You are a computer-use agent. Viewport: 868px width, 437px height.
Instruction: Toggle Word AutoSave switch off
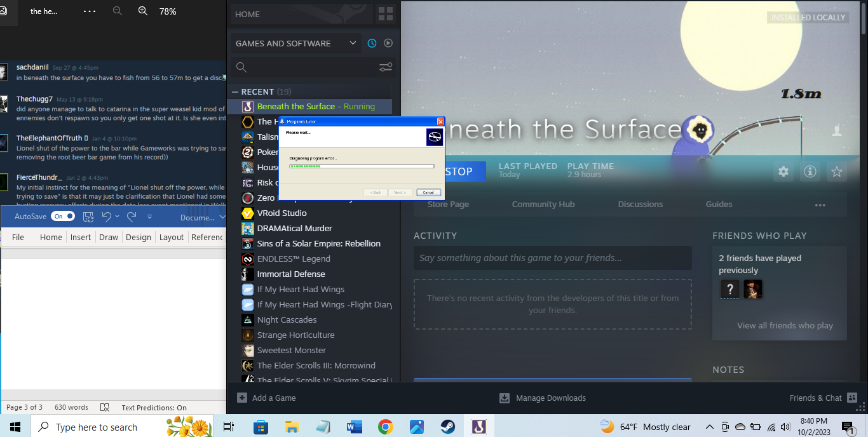pyautogui.click(x=63, y=217)
